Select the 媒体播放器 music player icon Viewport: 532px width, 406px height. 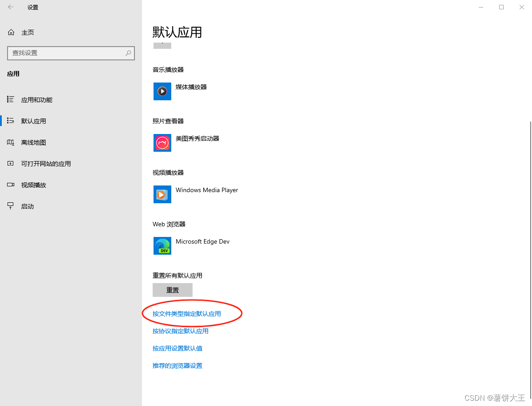(x=162, y=91)
